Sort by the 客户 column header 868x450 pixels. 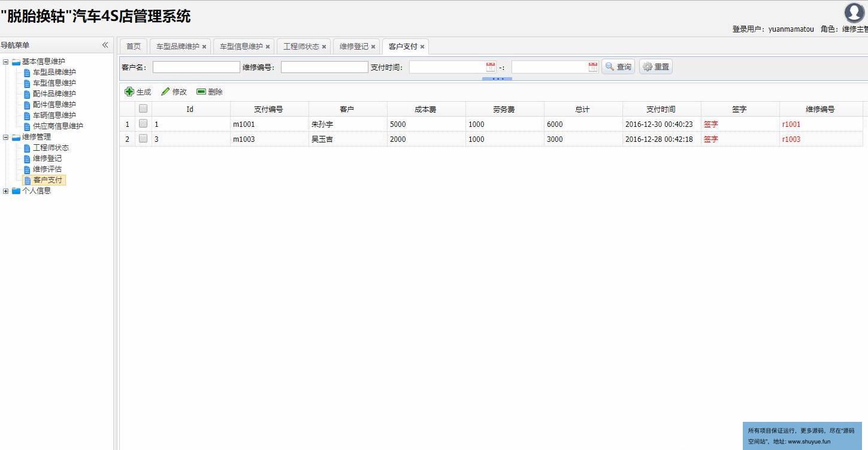click(348, 110)
